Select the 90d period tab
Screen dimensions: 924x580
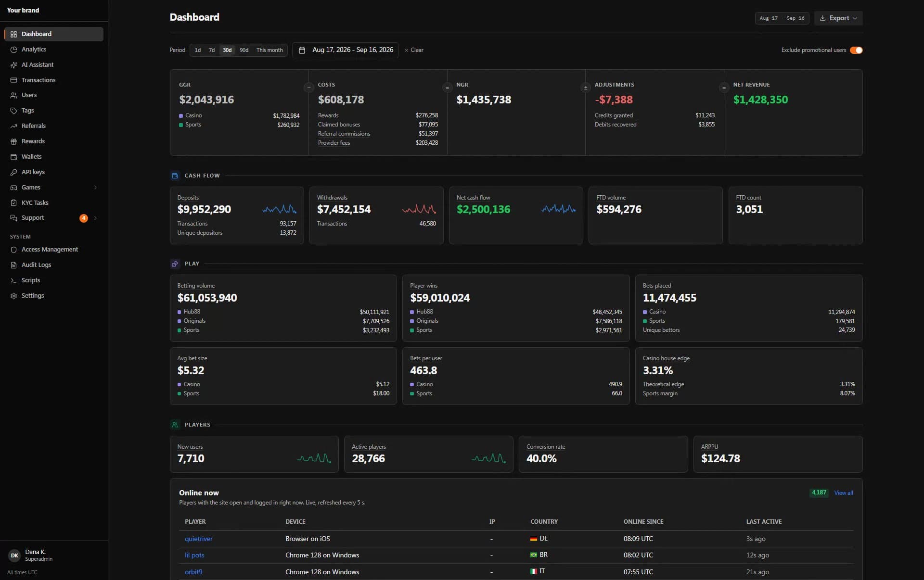[x=244, y=50]
